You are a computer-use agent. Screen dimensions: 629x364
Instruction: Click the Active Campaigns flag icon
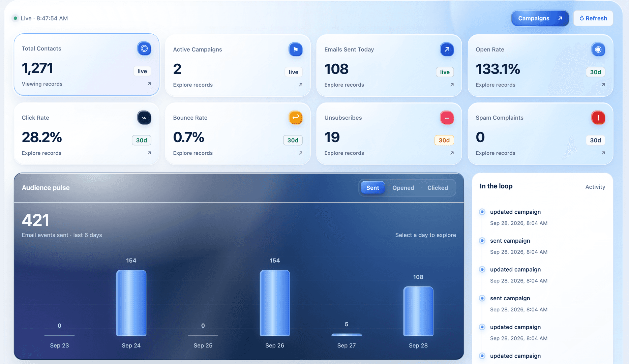pyautogui.click(x=295, y=50)
